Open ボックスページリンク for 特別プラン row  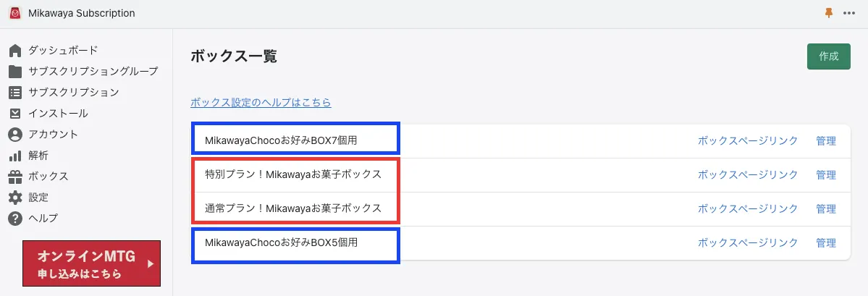pos(747,175)
